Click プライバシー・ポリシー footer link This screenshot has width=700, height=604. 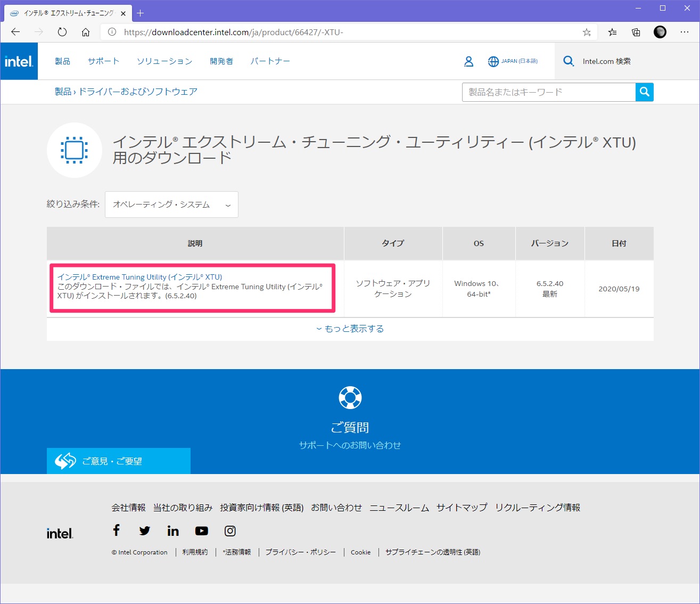[301, 552]
